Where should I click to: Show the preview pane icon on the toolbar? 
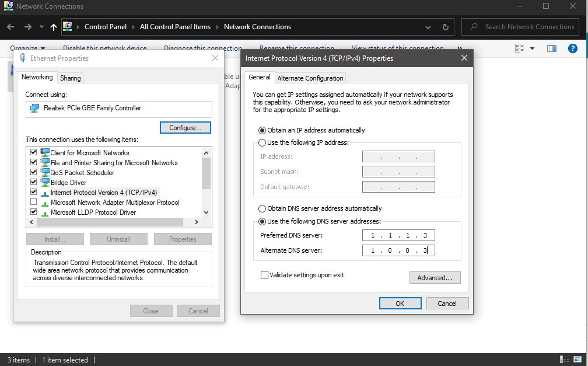click(x=551, y=48)
